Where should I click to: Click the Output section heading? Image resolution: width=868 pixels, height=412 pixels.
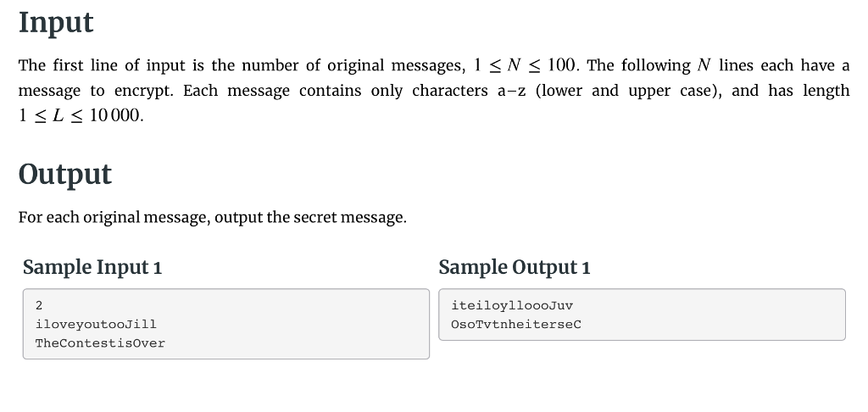65,175
